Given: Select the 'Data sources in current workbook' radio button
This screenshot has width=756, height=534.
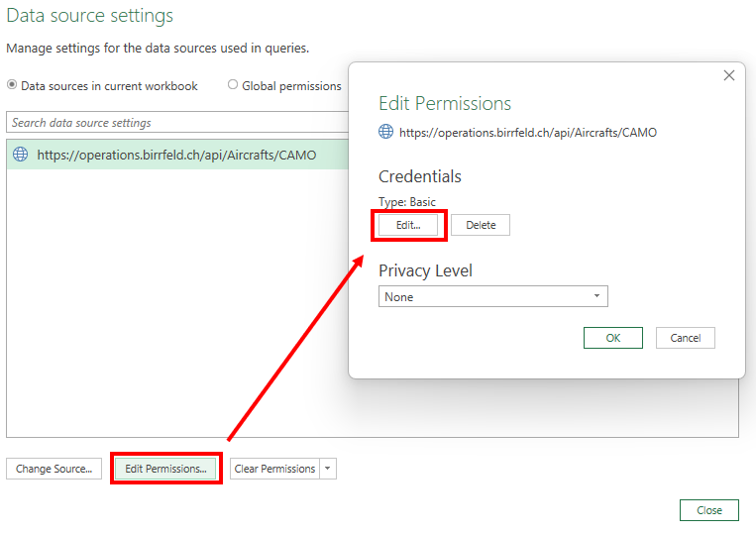Looking at the screenshot, I should pos(13,85).
